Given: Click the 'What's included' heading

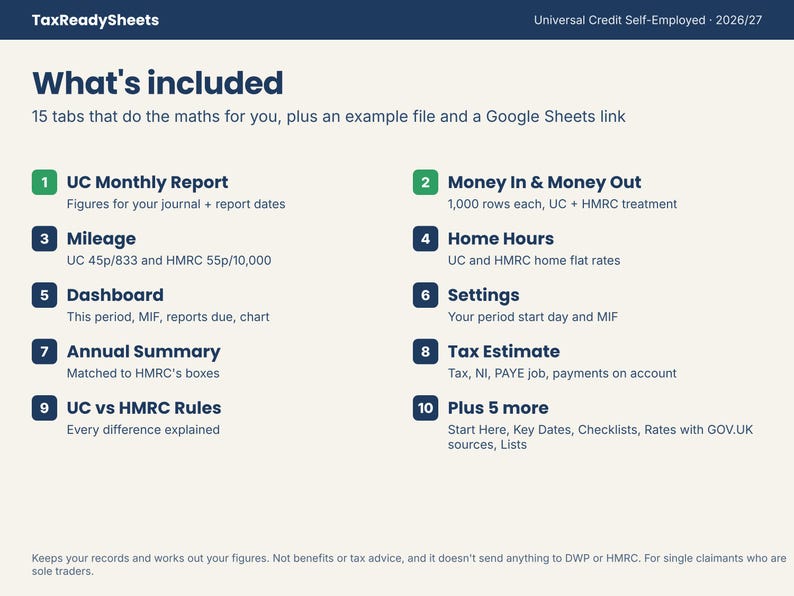Looking at the screenshot, I should (157, 83).
